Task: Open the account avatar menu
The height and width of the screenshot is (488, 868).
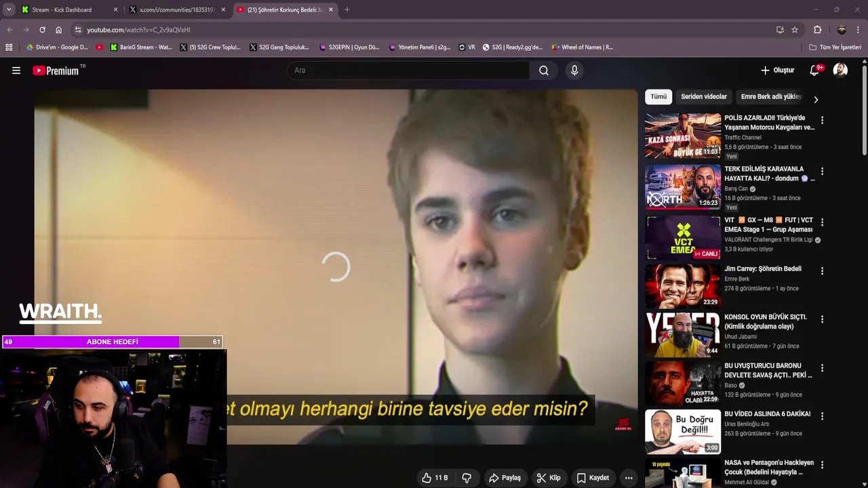Action: tap(840, 70)
